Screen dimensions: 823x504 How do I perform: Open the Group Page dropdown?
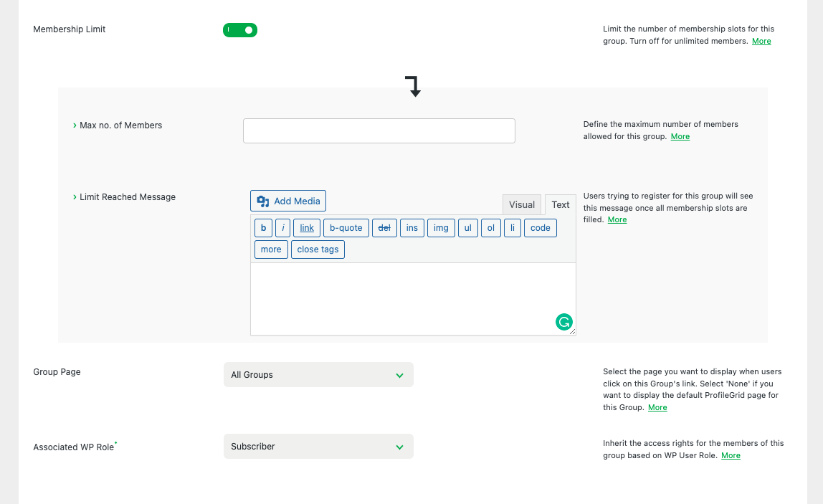[318, 375]
